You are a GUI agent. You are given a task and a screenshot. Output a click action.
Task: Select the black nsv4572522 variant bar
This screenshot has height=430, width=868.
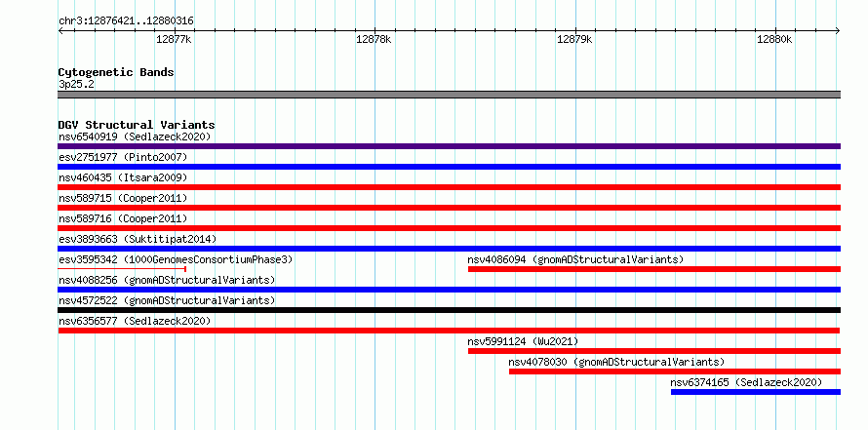(x=449, y=310)
